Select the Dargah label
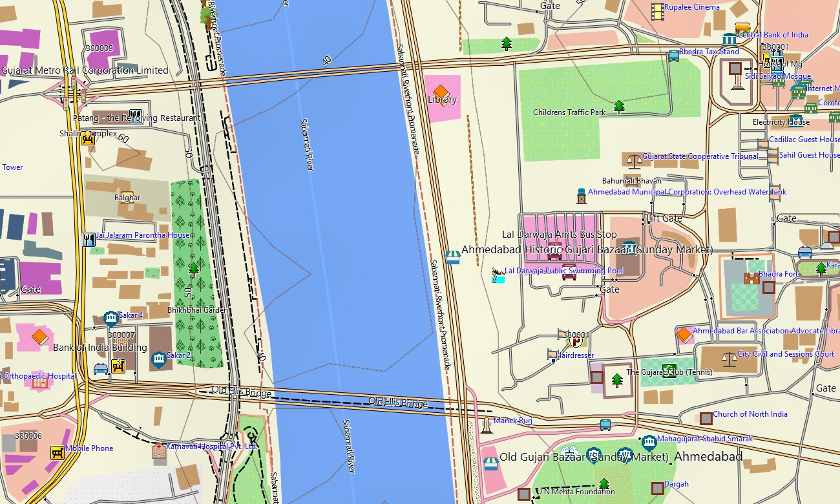 [x=677, y=484]
